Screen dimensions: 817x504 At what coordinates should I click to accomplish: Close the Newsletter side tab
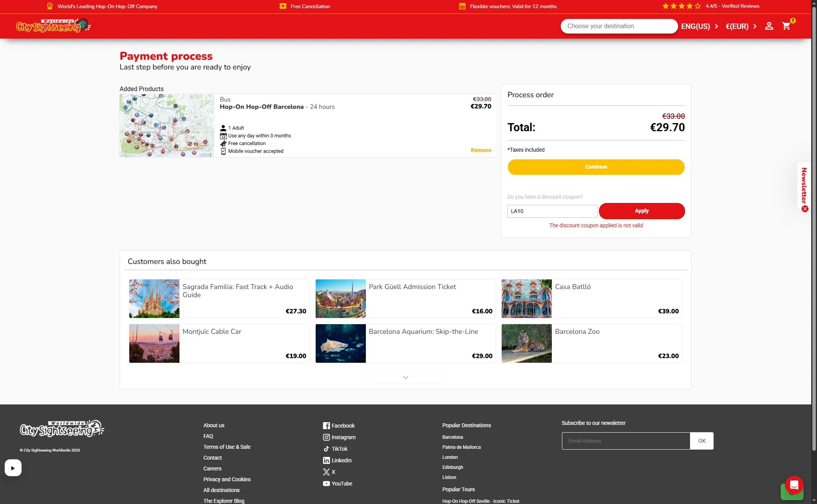tap(805, 209)
